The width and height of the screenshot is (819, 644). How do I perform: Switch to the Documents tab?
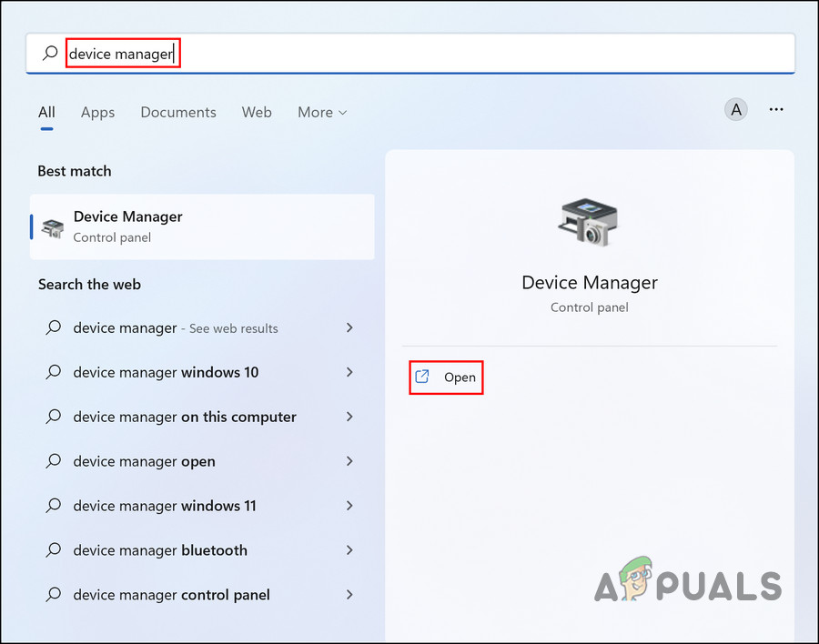(x=178, y=112)
